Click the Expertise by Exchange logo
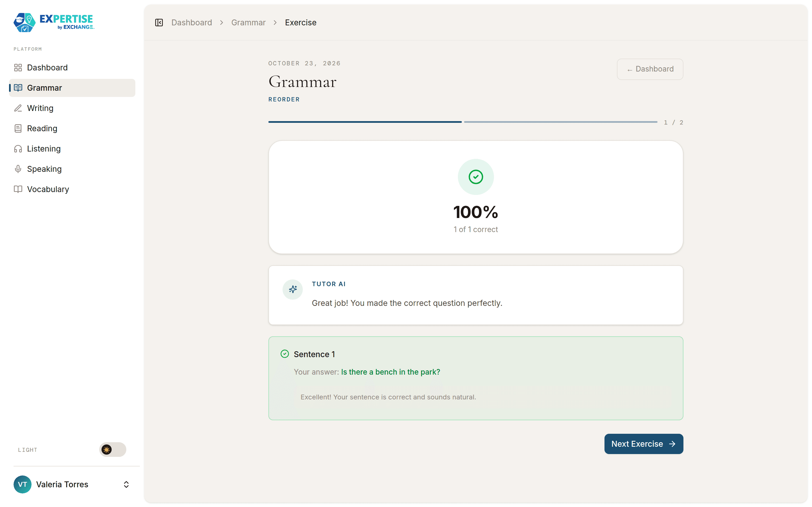 (x=54, y=23)
